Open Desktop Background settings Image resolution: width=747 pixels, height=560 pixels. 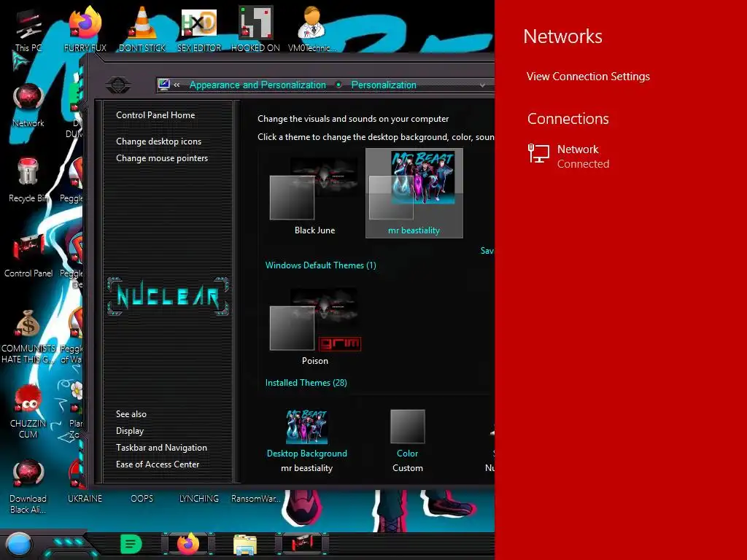(x=307, y=440)
